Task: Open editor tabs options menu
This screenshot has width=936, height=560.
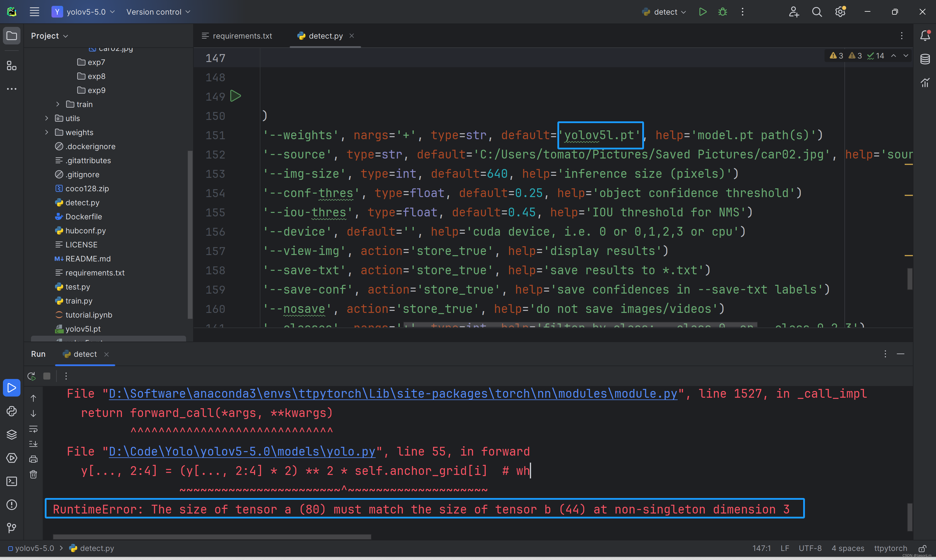Action: point(902,36)
